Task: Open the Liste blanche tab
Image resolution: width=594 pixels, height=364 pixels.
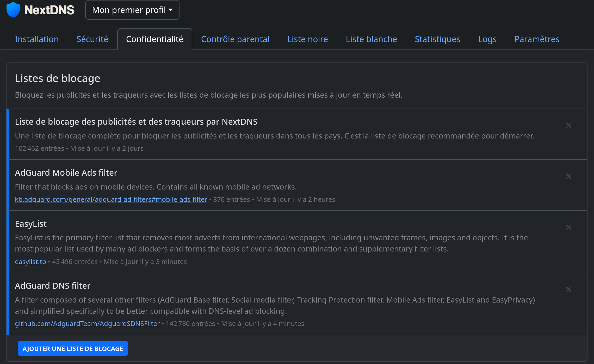Action: 371,39
